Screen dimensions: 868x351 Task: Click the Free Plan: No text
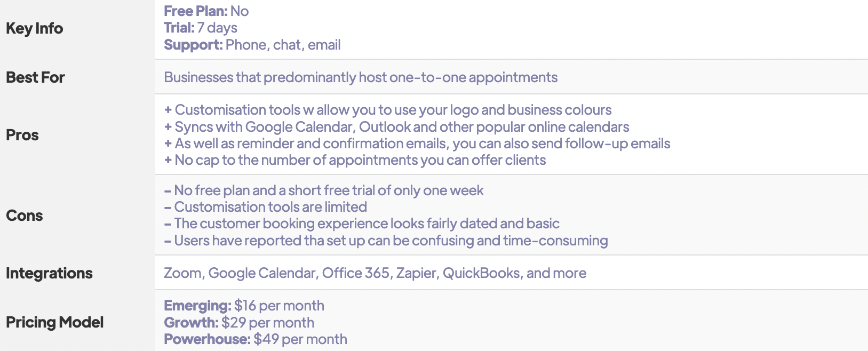point(206,11)
